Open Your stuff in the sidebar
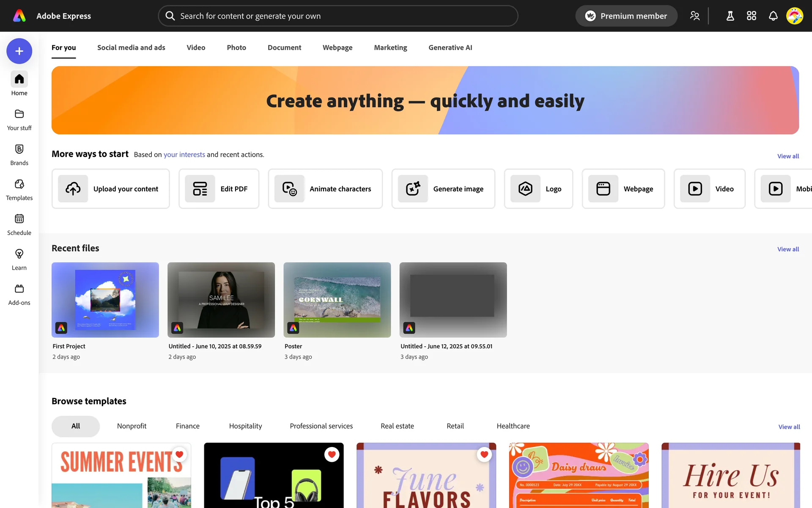 pos(19,119)
